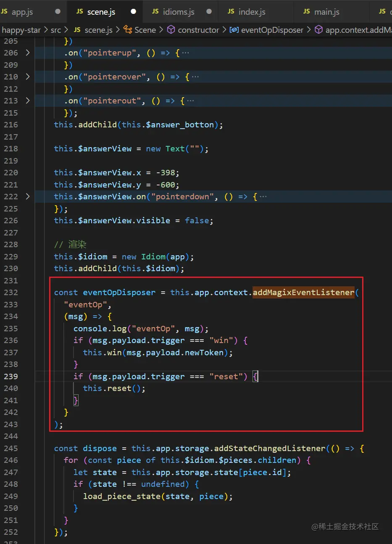Image resolution: width=392 pixels, height=544 pixels.
Task: Open the index.js tab
Action: pyautogui.click(x=252, y=12)
